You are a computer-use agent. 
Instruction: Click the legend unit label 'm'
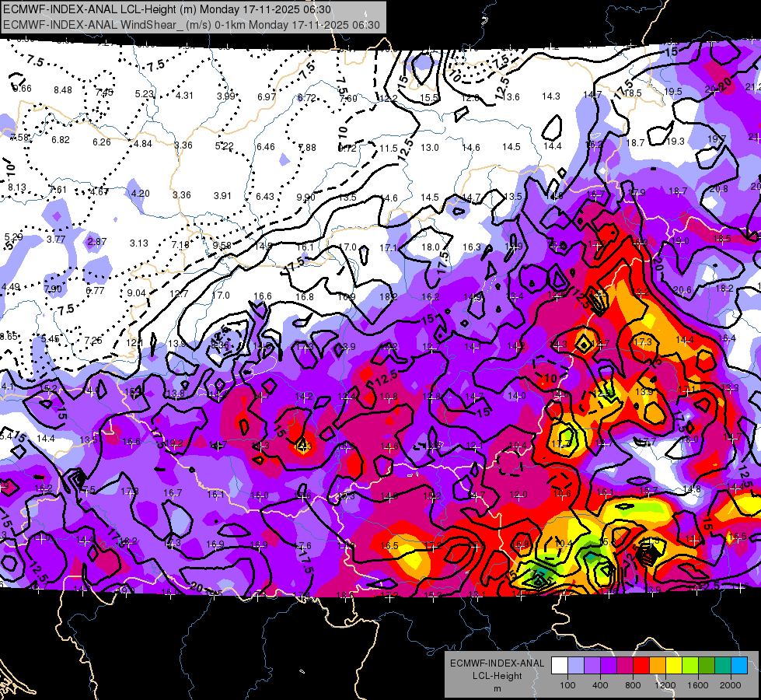pyautogui.click(x=497, y=689)
